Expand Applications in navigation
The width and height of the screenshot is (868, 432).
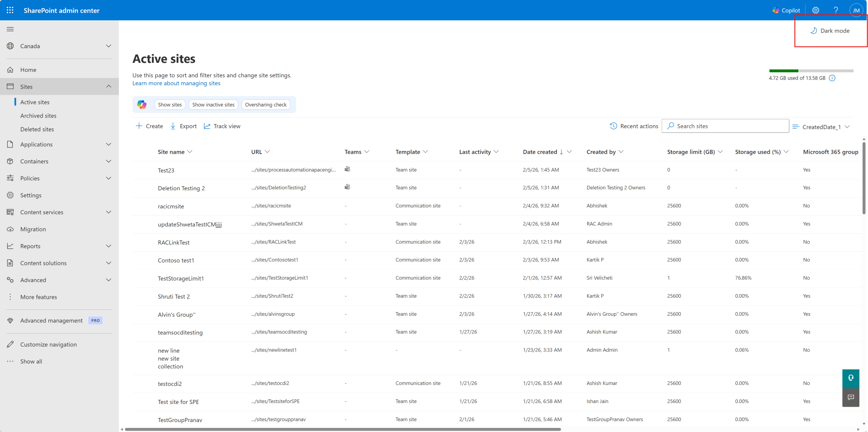(59, 144)
